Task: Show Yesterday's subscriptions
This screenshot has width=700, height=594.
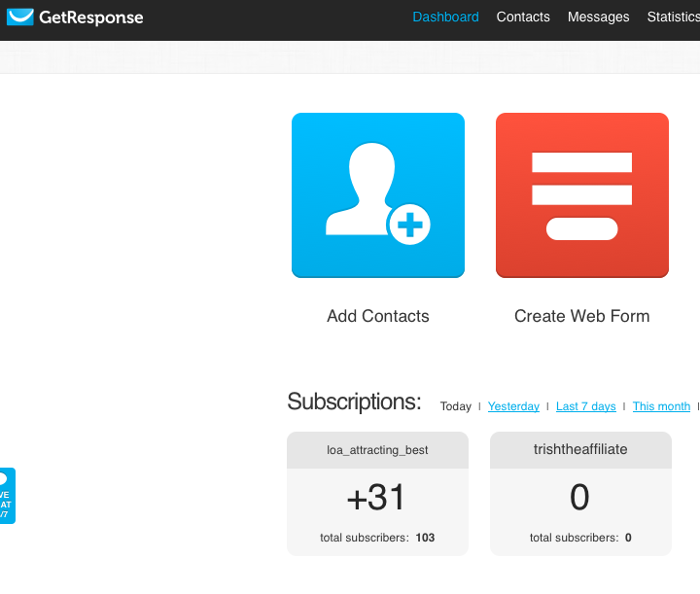Action: click(513, 406)
